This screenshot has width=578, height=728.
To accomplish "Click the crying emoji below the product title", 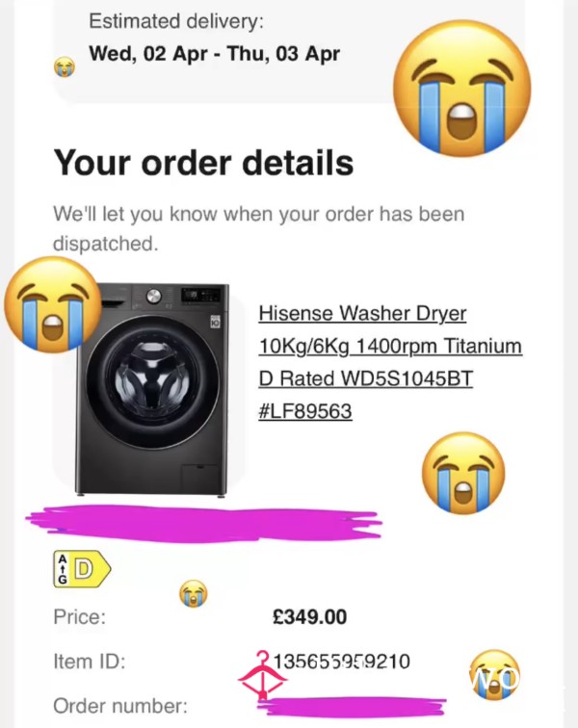I will [463, 473].
